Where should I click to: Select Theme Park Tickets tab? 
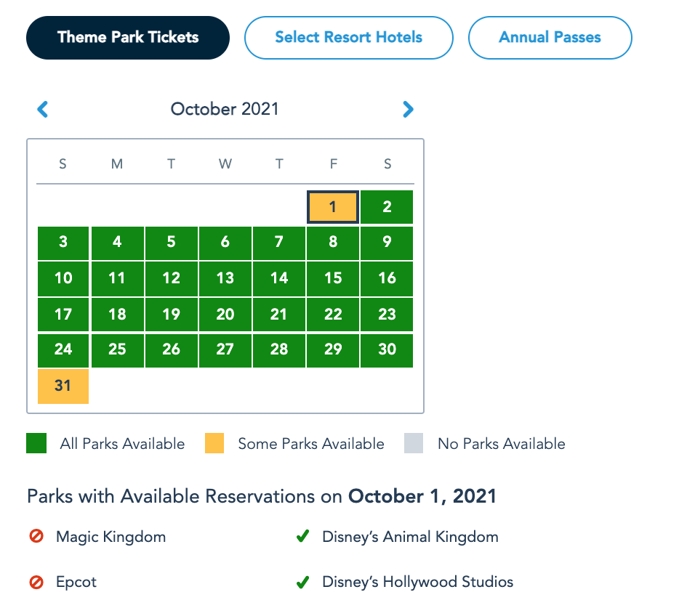(x=128, y=38)
